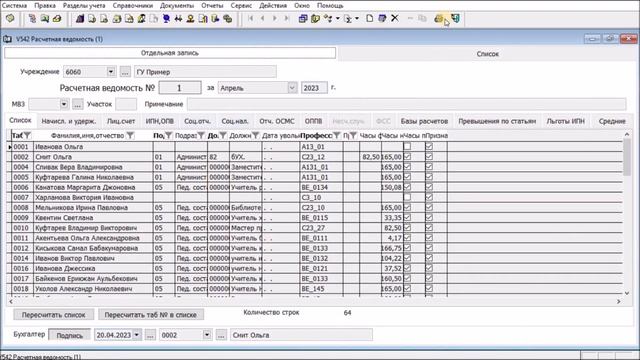This screenshot has width=640, height=360.
Task: Click the table vertical scrollbar thumb
Action: tap(627, 157)
